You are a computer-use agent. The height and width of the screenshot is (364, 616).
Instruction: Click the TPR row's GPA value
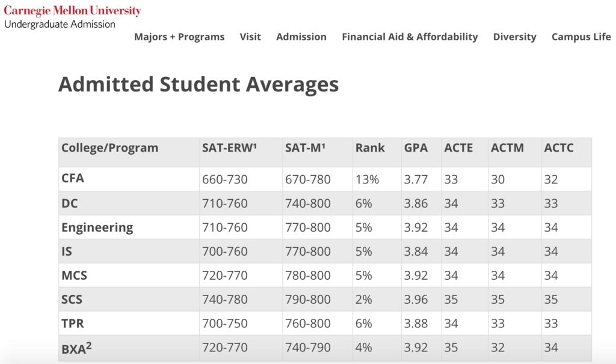point(419,323)
